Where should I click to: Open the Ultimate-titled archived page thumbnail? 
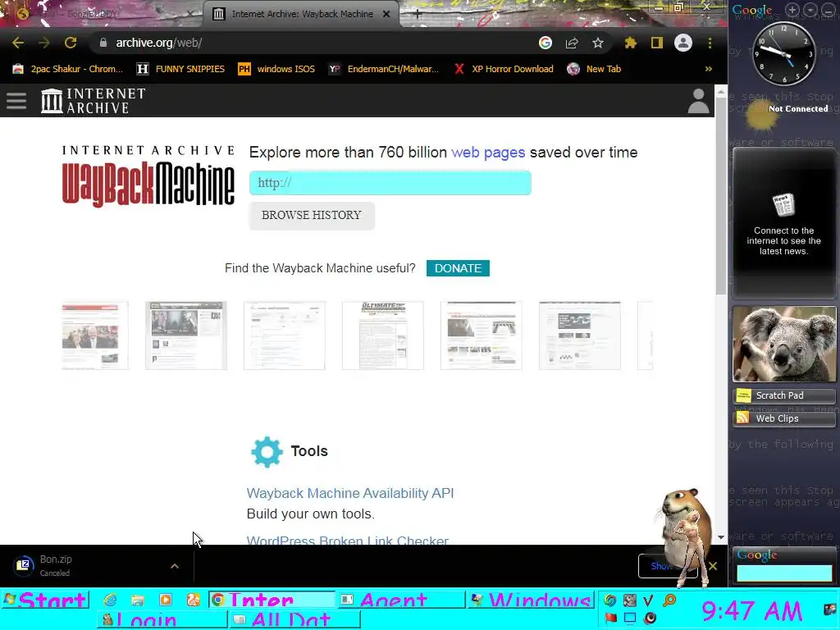point(382,336)
